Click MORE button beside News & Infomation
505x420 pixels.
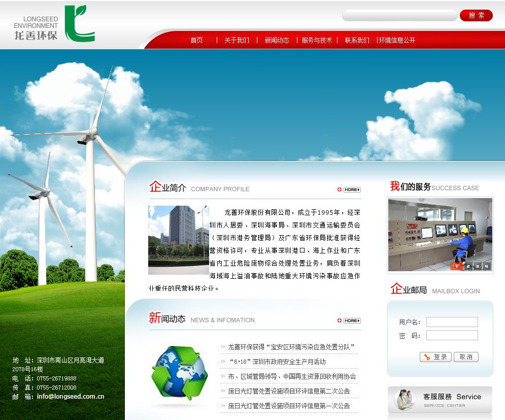coord(352,320)
